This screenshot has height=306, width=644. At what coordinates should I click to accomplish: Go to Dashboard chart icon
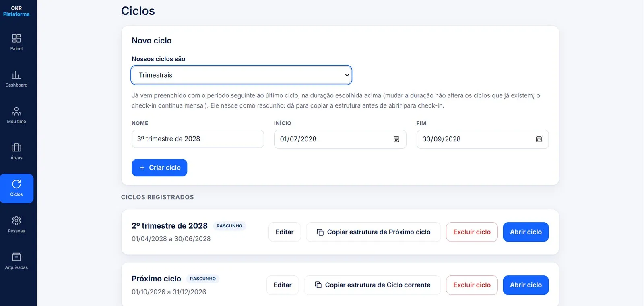17,75
